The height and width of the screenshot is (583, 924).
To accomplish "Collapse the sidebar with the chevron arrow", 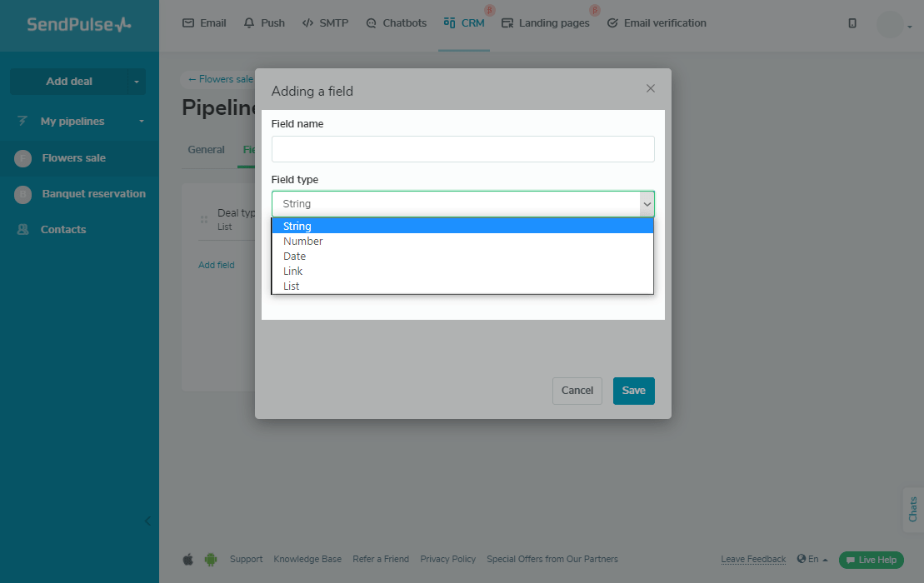I will tap(148, 521).
